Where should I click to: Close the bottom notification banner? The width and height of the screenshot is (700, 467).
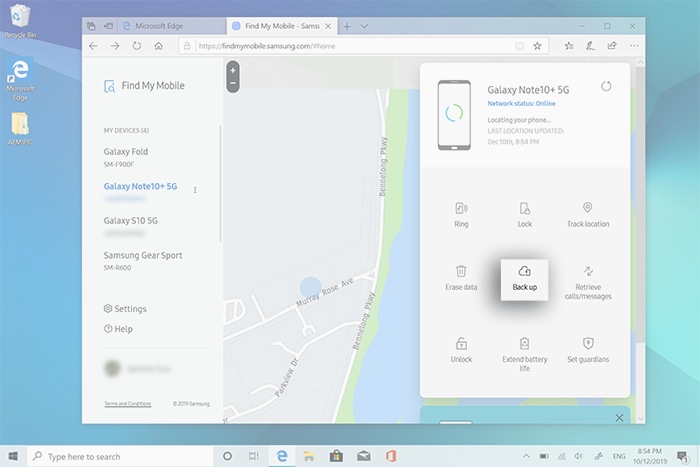[619, 418]
